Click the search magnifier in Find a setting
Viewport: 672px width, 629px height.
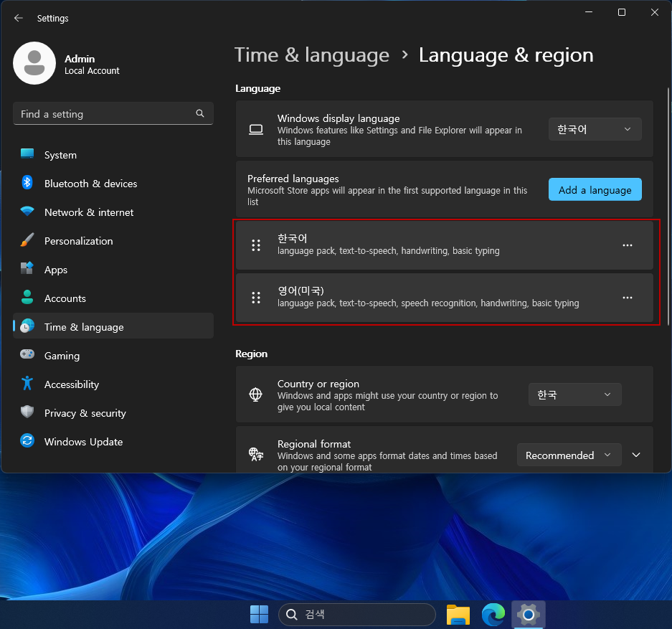click(x=199, y=113)
